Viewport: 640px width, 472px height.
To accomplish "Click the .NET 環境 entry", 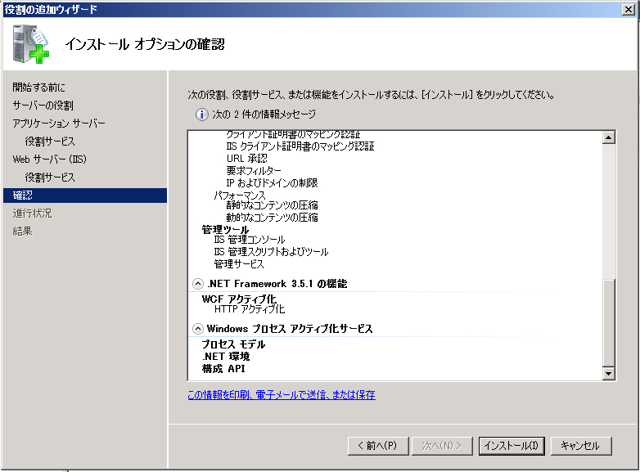I will point(226,356).
